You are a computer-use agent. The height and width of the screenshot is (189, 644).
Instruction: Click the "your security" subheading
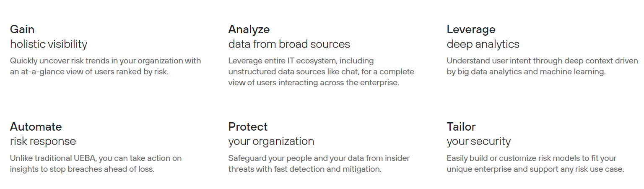coord(478,142)
